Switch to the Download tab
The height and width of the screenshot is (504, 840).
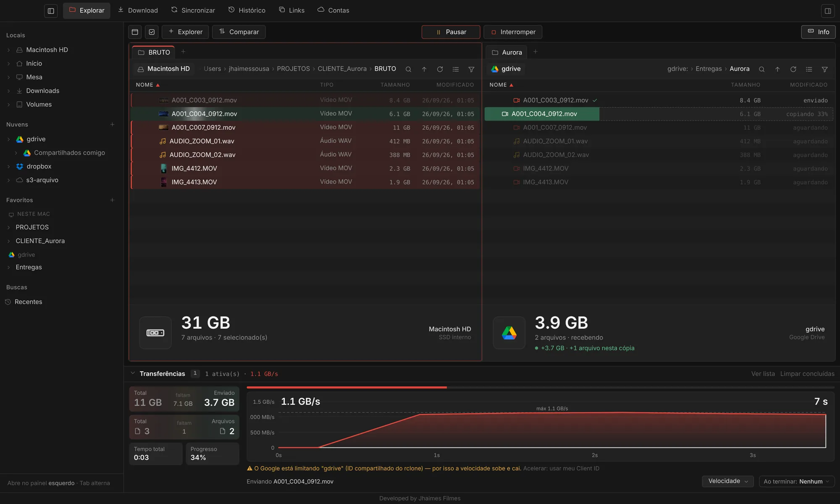tap(138, 10)
